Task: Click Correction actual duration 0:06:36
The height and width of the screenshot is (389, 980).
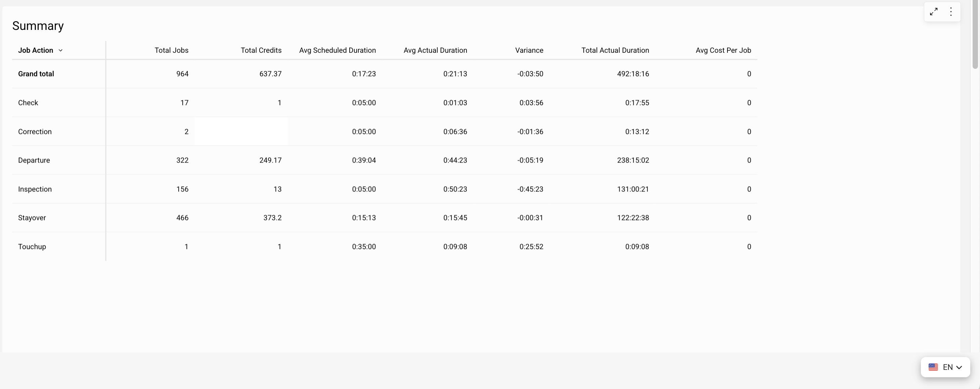Action: [x=455, y=132]
